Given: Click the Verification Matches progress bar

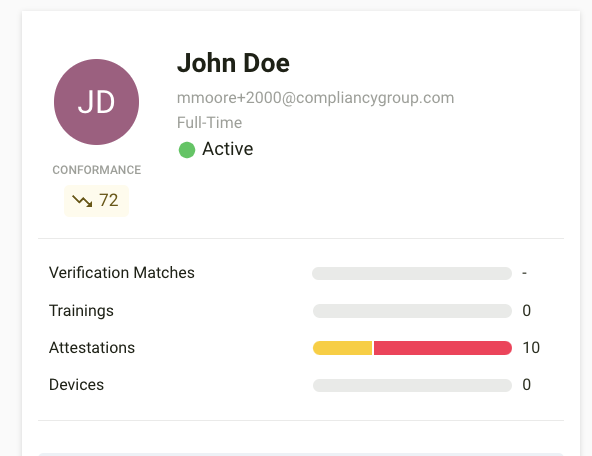Looking at the screenshot, I should pyautogui.click(x=412, y=273).
